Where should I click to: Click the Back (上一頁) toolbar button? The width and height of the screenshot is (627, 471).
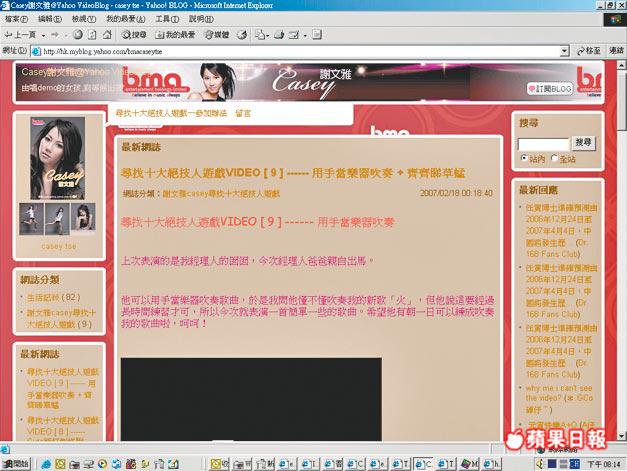coord(21,35)
